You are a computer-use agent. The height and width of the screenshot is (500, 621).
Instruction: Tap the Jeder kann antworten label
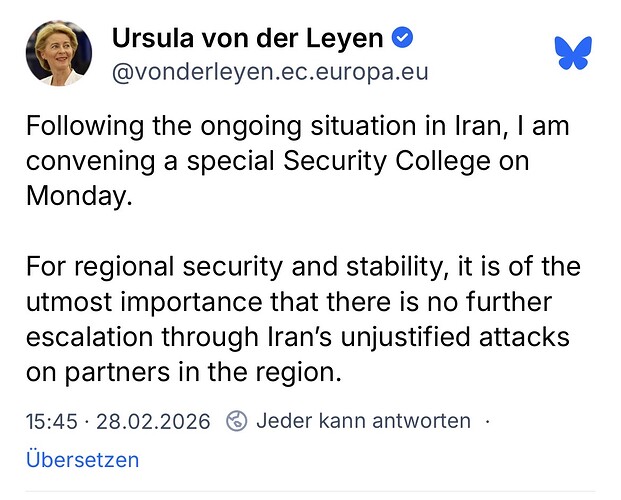364,421
